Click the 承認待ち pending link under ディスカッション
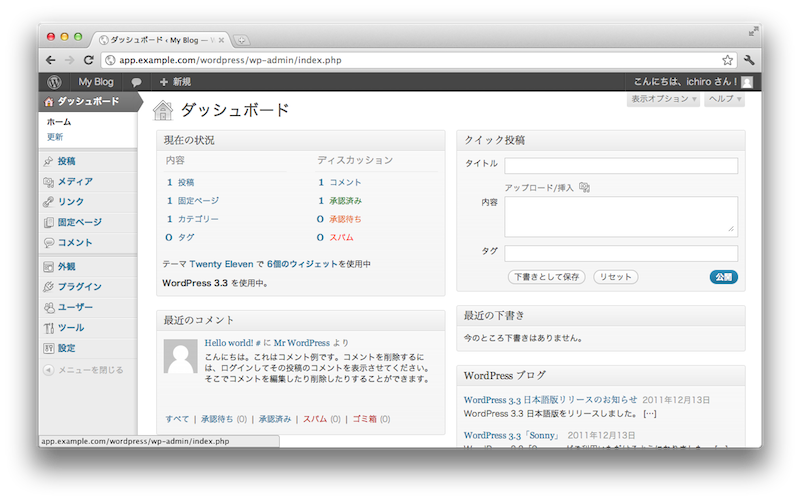 (345, 219)
